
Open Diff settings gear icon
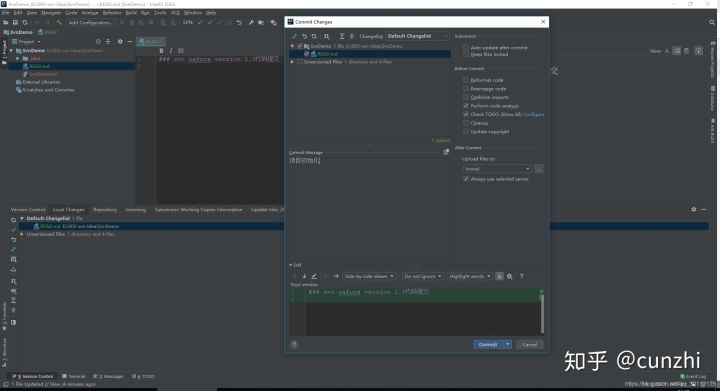pos(510,276)
